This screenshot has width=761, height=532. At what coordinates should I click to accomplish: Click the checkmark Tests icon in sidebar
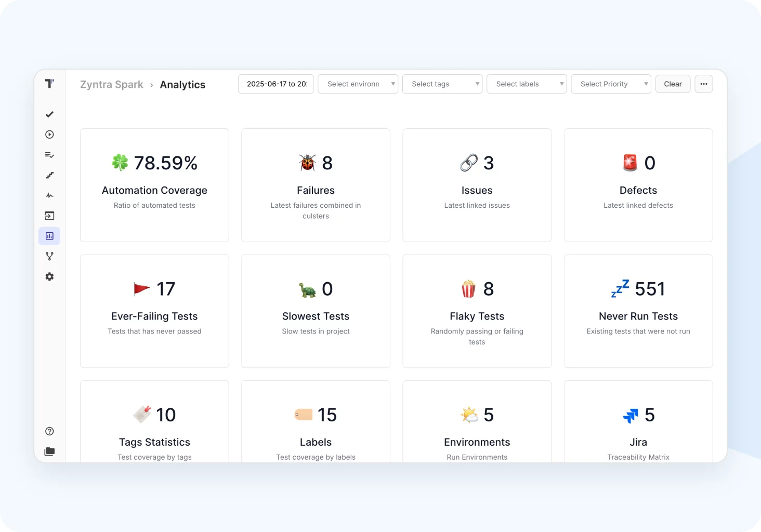click(49, 114)
